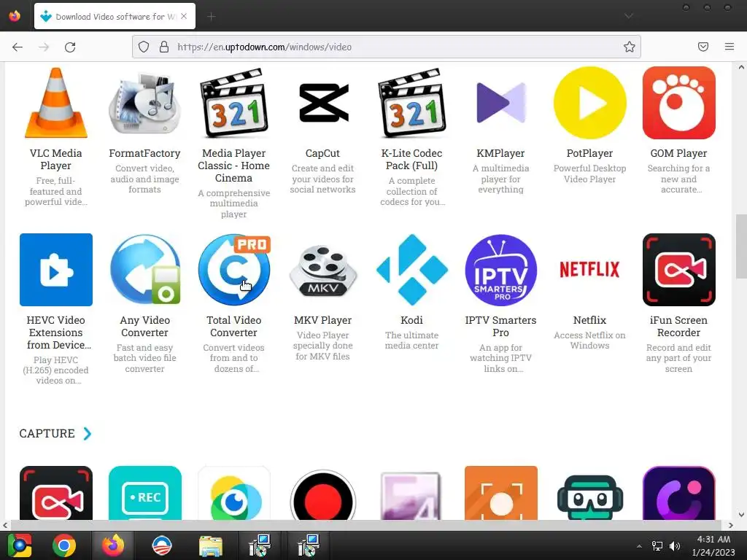Click 'The ultimate media center' description
The width and height of the screenshot is (747, 560).
click(411, 341)
